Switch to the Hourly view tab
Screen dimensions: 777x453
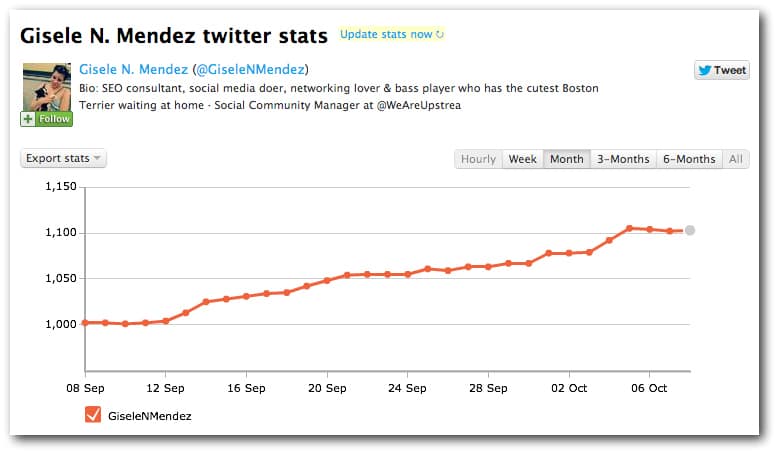click(478, 159)
